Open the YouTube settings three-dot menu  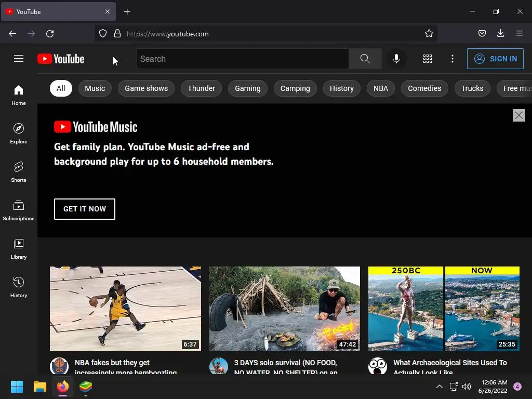point(453,59)
